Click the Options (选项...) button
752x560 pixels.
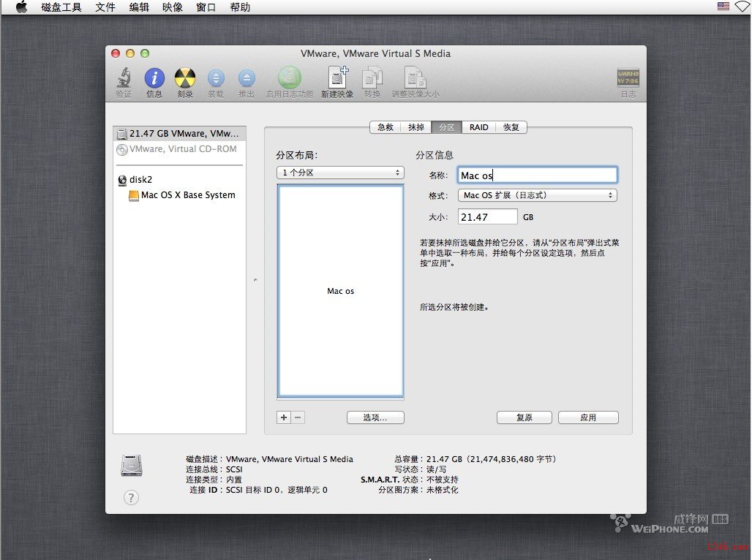(375, 417)
